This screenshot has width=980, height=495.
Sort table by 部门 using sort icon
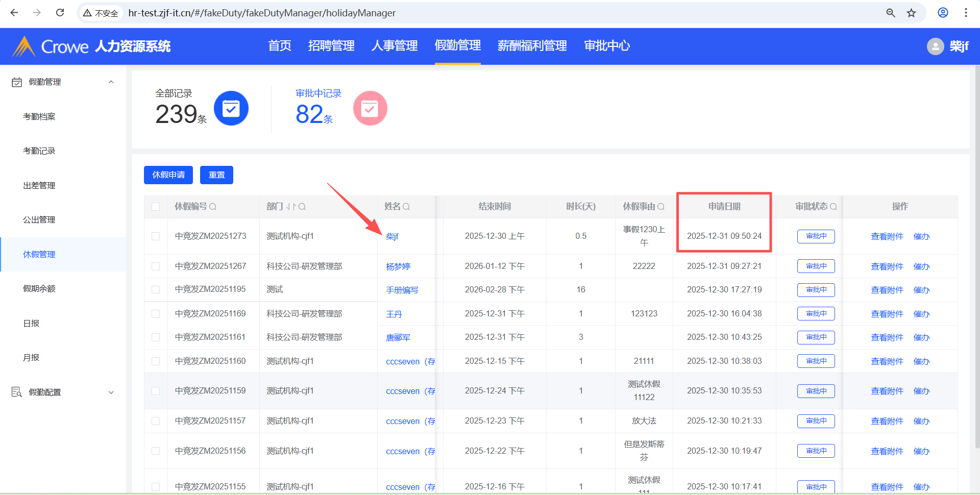291,207
